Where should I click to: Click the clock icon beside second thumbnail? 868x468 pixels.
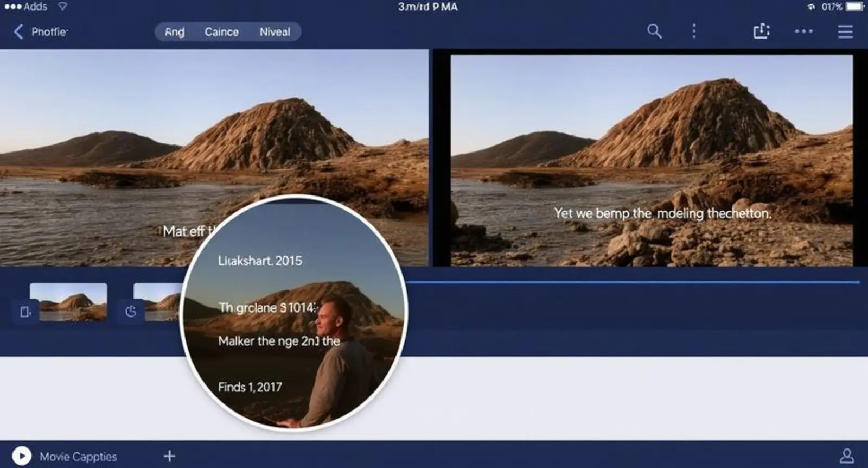(131, 312)
